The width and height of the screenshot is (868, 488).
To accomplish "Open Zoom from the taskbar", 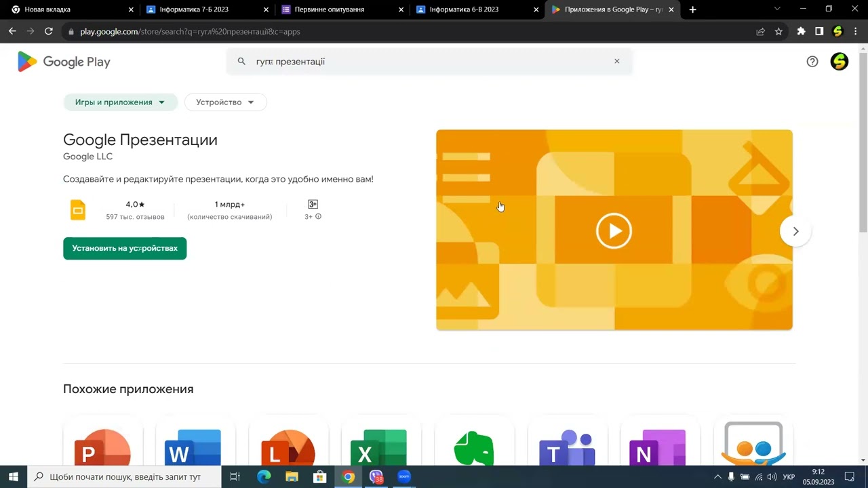I will (404, 477).
